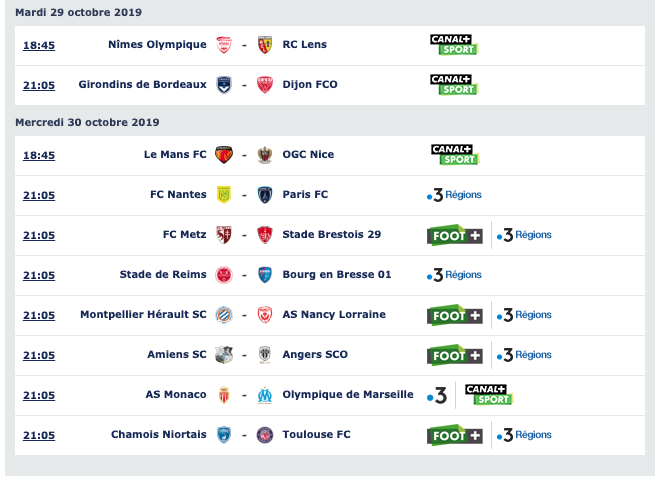
Task: Click the RC Lens club crest
Action: pos(265,45)
